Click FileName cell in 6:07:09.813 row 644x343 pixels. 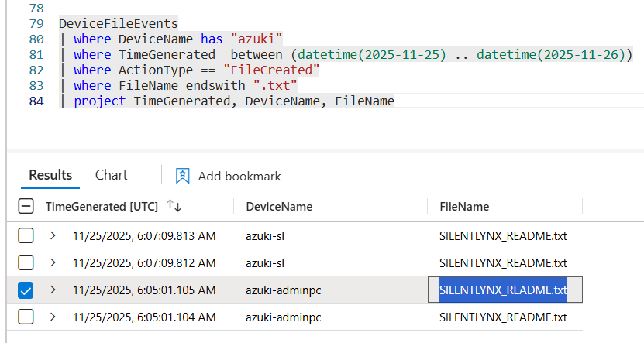503,236
